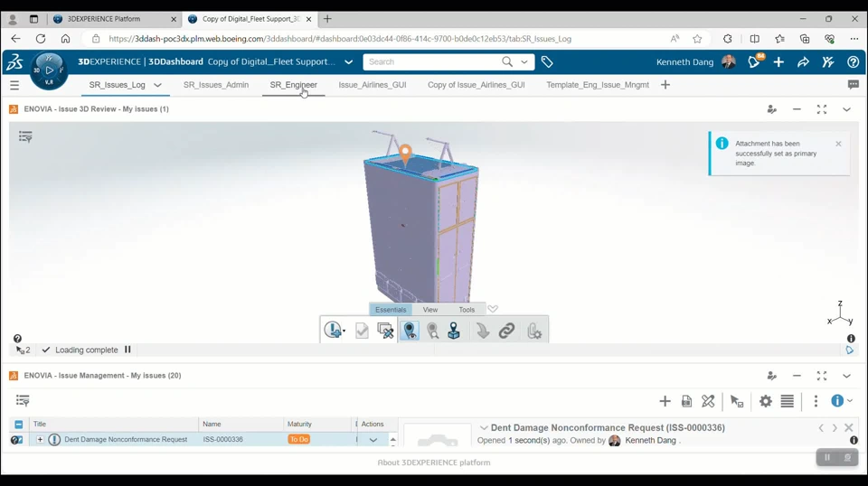Viewport: 868px width, 486px height.
Task: Open filter list icon in 3D Review widget
Action: click(x=25, y=136)
